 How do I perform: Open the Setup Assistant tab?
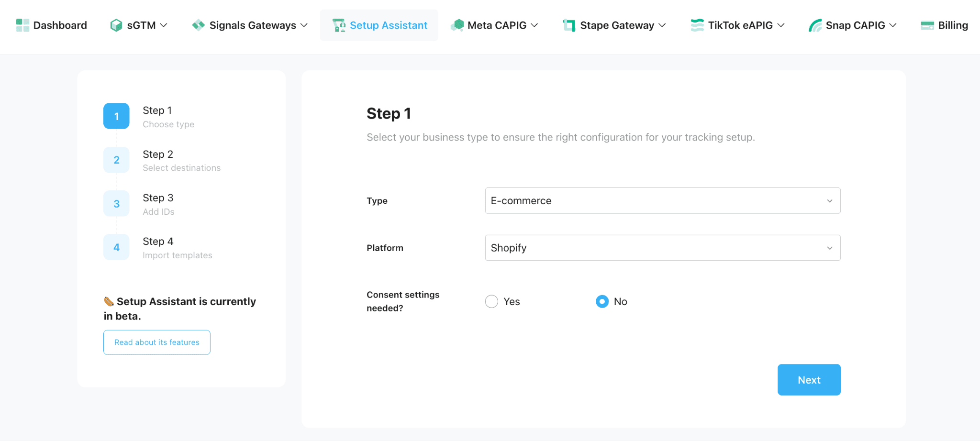pos(379,25)
